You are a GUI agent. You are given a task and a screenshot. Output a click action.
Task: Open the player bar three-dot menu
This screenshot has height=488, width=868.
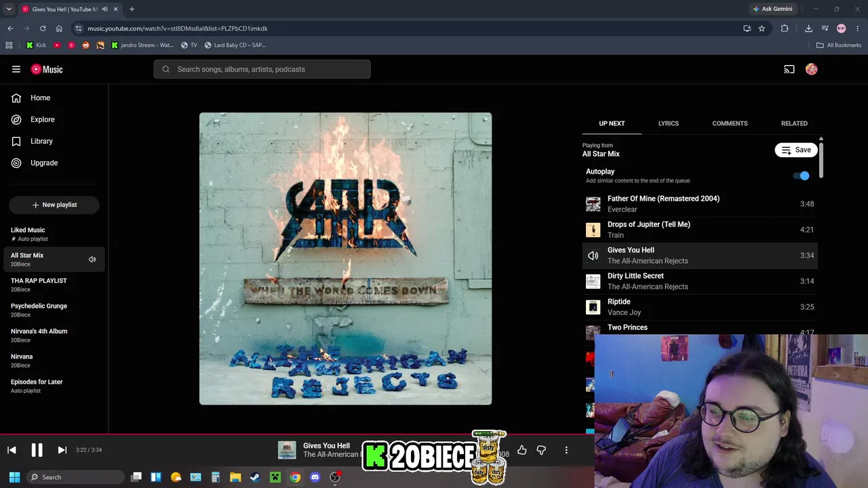coord(566,450)
